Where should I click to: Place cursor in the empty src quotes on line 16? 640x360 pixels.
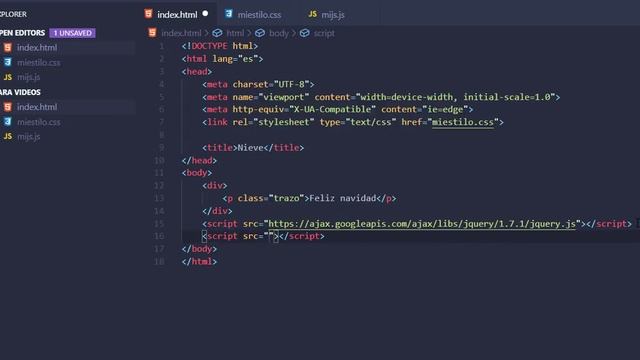click(x=271, y=236)
